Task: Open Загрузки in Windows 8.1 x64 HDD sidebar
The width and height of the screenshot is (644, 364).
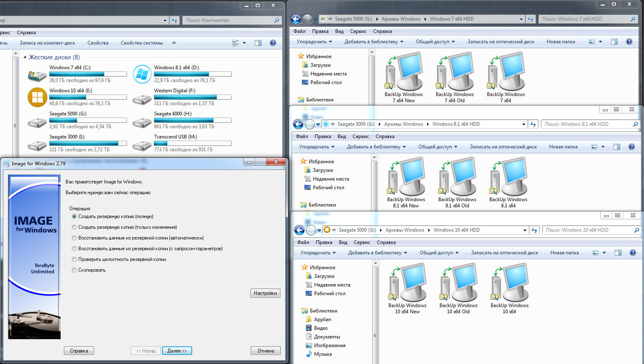Action: click(323, 170)
